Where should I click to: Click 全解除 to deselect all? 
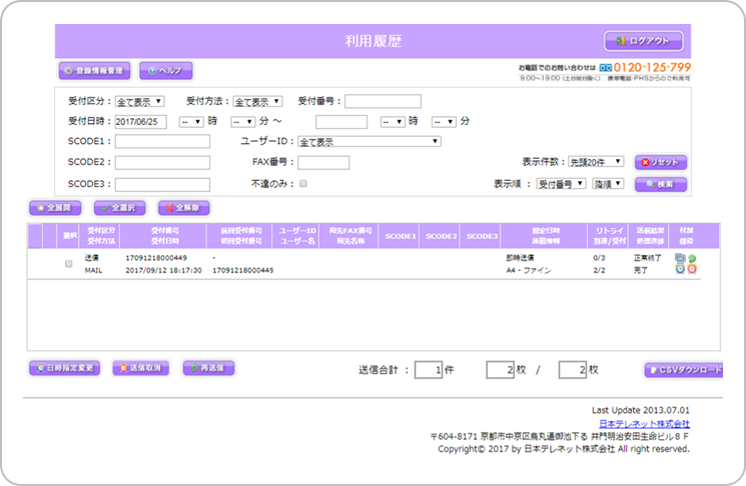click(x=183, y=208)
